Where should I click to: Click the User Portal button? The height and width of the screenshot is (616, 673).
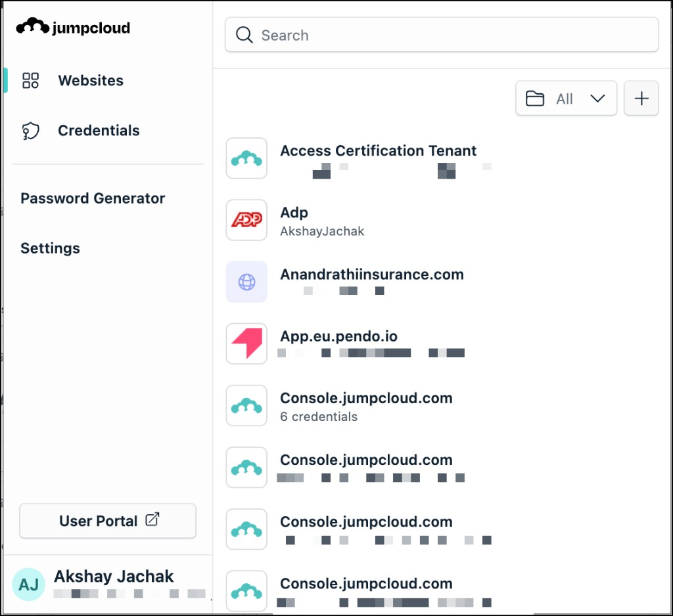[108, 520]
